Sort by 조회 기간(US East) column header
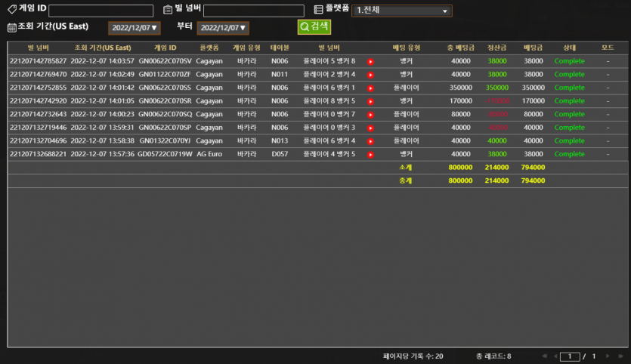 103,48
